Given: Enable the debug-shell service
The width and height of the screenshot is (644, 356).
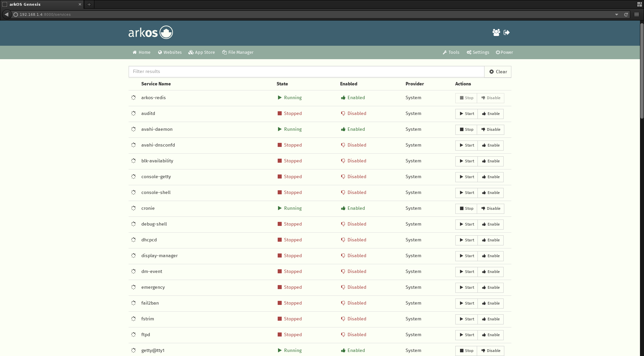Looking at the screenshot, I should pos(491,225).
